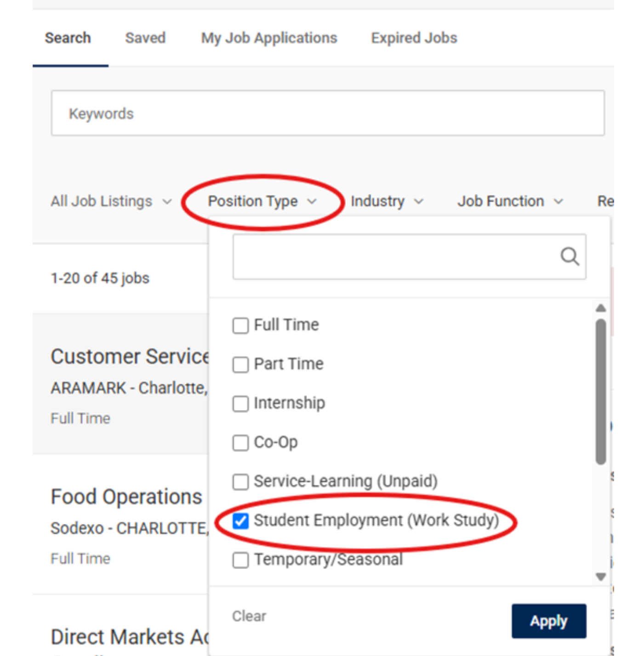Go to My Job Applications tab

[269, 38]
